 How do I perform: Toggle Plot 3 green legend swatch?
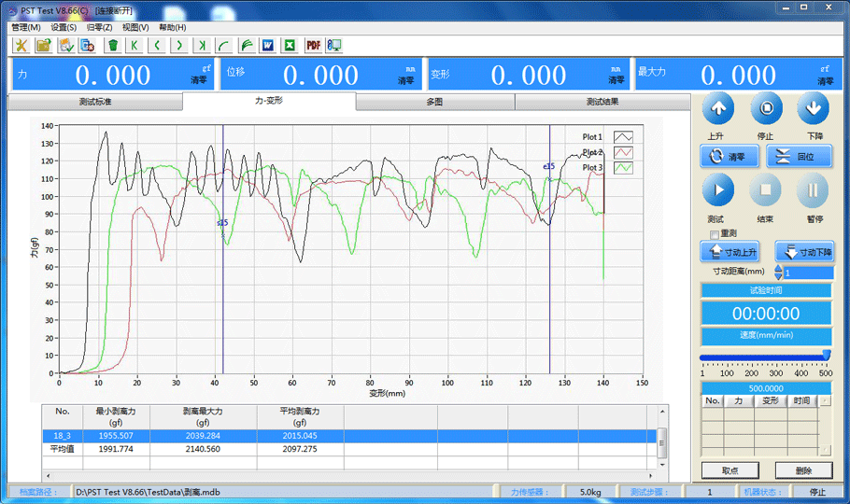point(623,168)
